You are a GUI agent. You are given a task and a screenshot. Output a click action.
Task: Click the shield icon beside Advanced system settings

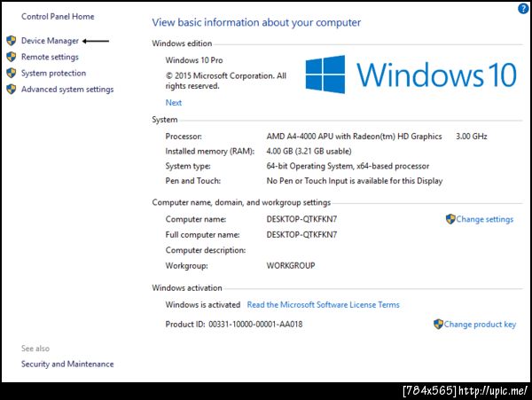(12, 90)
